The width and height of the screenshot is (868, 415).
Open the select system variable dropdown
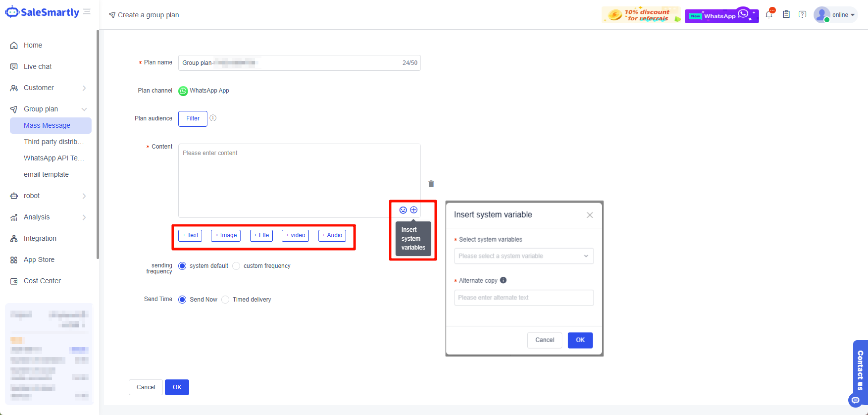click(x=523, y=256)
